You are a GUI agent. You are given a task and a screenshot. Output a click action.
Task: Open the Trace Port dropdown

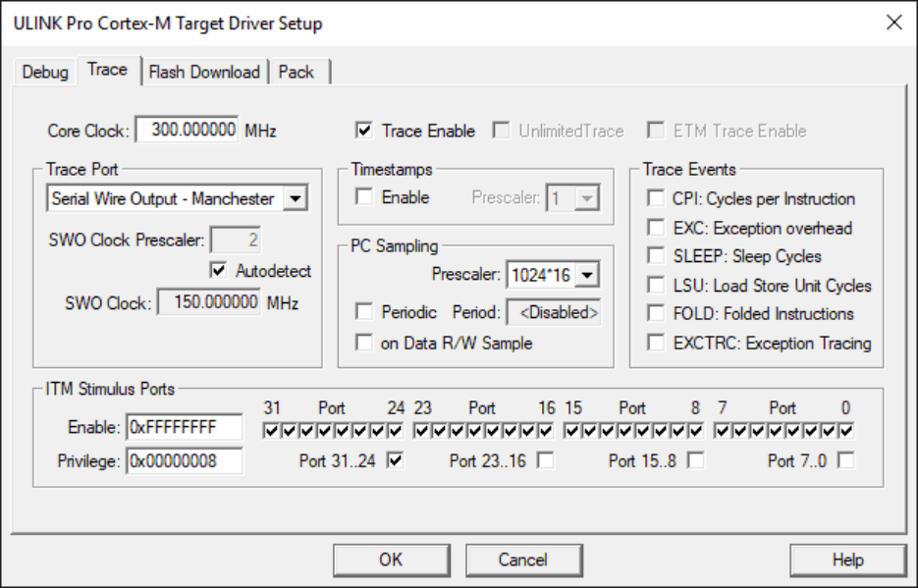296,199
